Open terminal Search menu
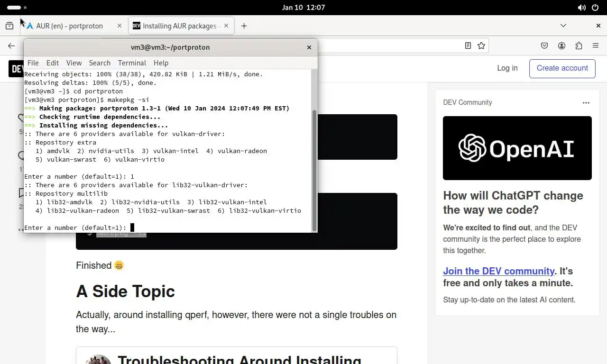 100,63
